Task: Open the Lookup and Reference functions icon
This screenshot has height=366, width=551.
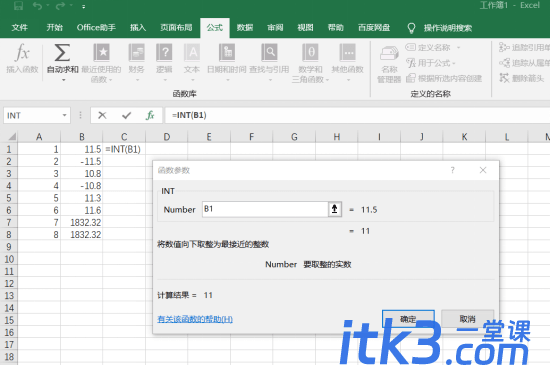Action: [269, 53]
